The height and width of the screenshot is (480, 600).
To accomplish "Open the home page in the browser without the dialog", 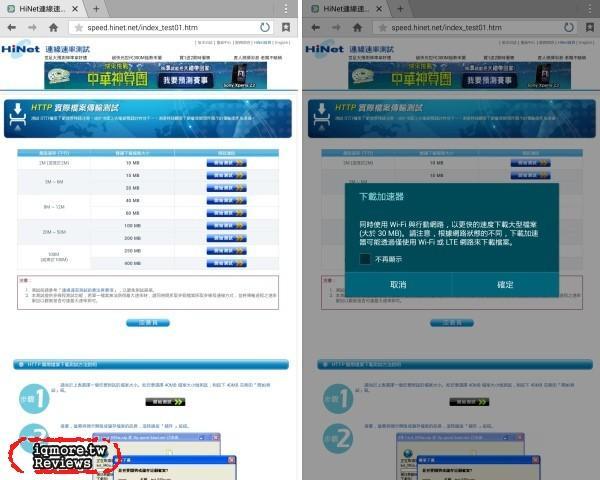I will tap(54, 28).
